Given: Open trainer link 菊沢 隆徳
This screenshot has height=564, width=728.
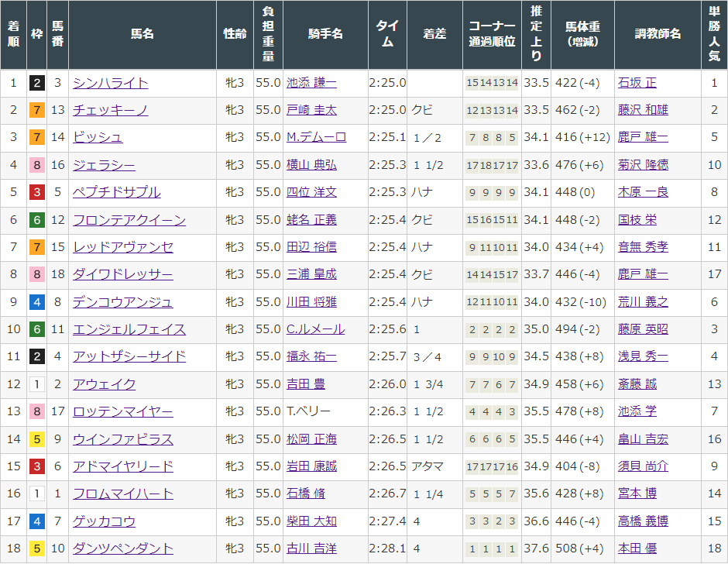Looking at the screenshot, I should 643,165.
